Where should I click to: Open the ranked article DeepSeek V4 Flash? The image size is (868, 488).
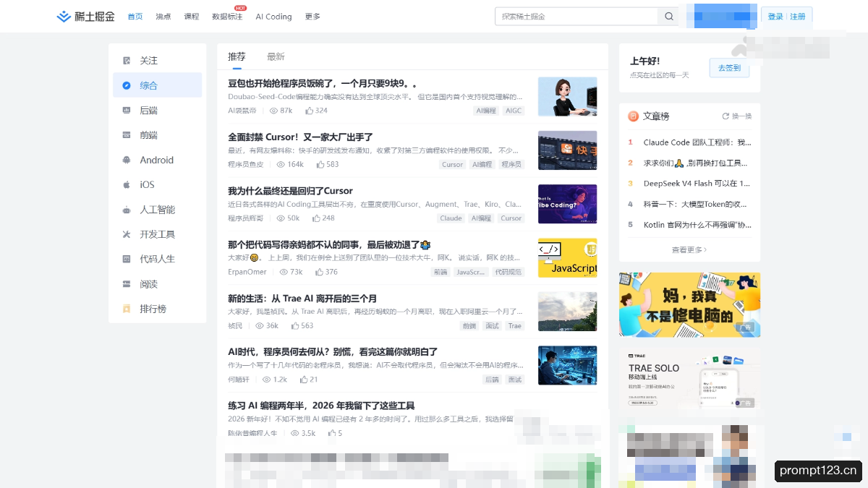tap(697, 184)
